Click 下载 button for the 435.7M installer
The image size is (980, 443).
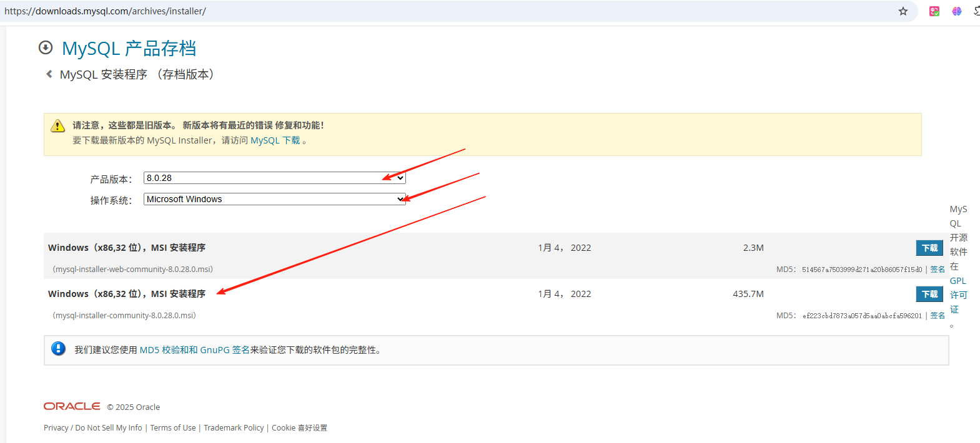[929, 294]
